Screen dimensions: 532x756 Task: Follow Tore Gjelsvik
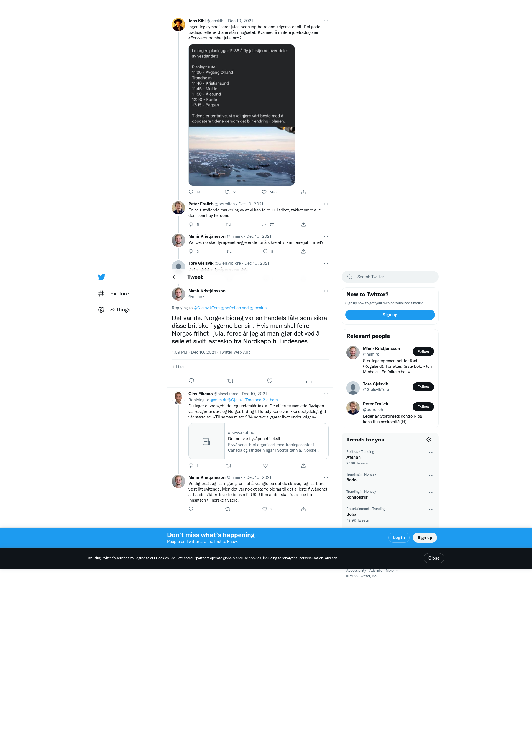pos(423,387)
